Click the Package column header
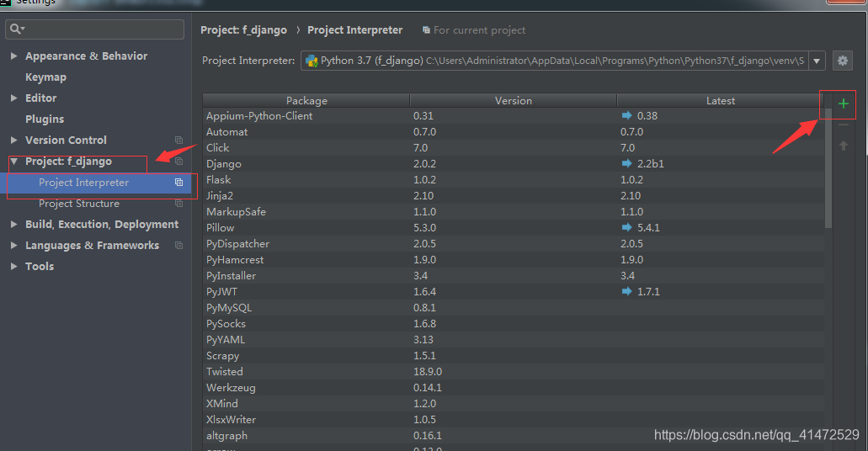This screenshot has height=451, width=868. 306,101
